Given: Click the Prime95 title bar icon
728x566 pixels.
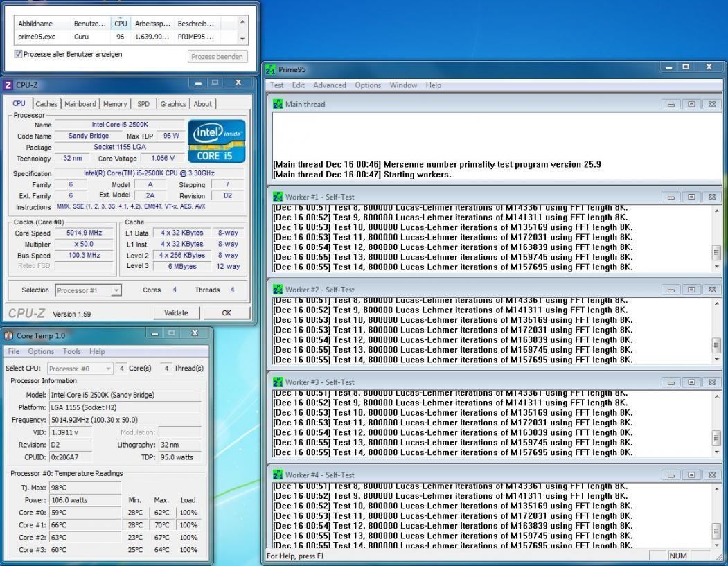Looking at the screenshot, I should pyautogui.click(x=270, y=70).
